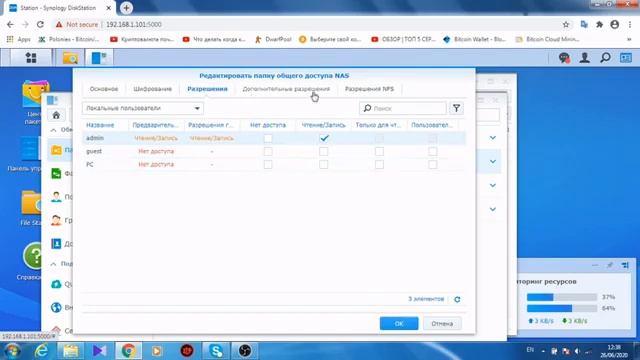Open the Poloniex bookmark
Screen dimensions: 640x360
[x=69, y=39]
